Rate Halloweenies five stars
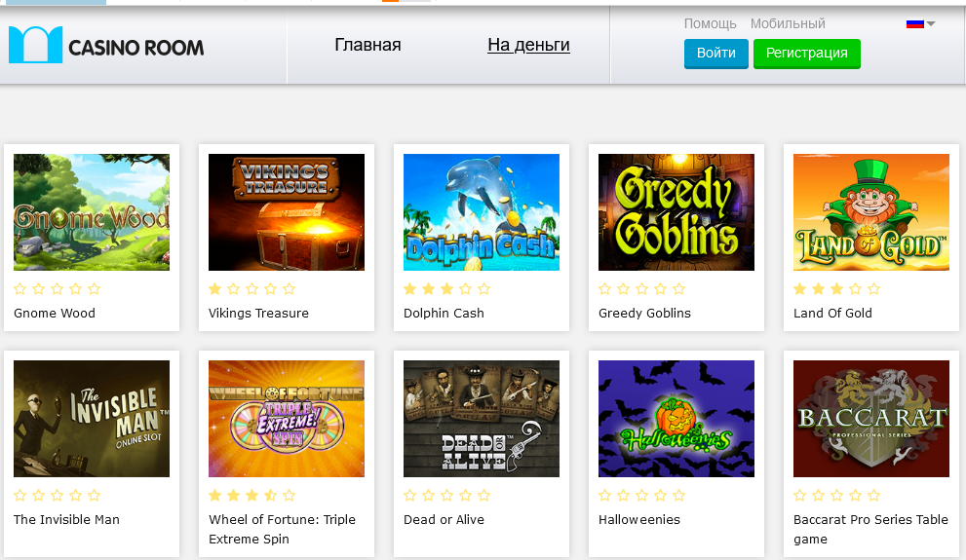The image size is (966, 560). tap(678, 495)
